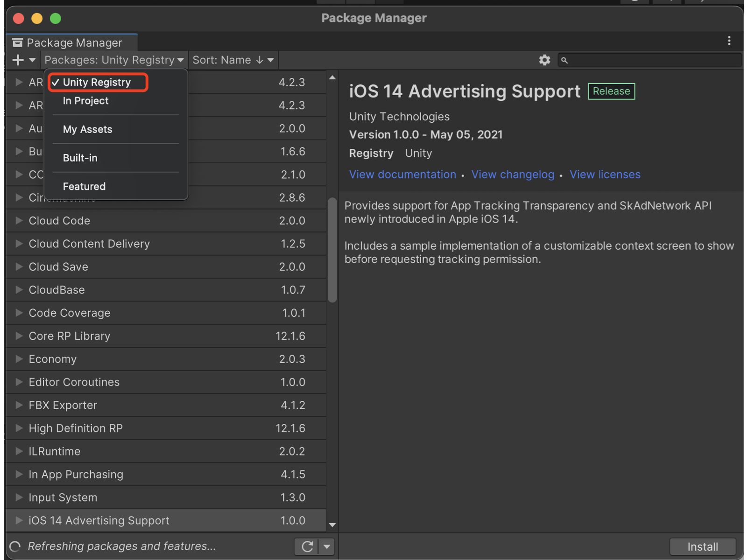Open the Packages: Unity Registry dropdown
748x560 pixels.
114,60
